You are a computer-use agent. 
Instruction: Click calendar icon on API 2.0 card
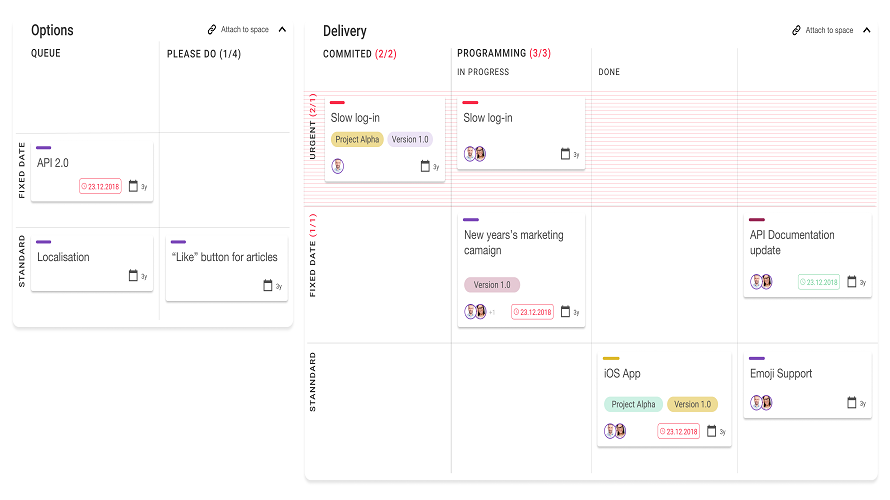[132, 186]
